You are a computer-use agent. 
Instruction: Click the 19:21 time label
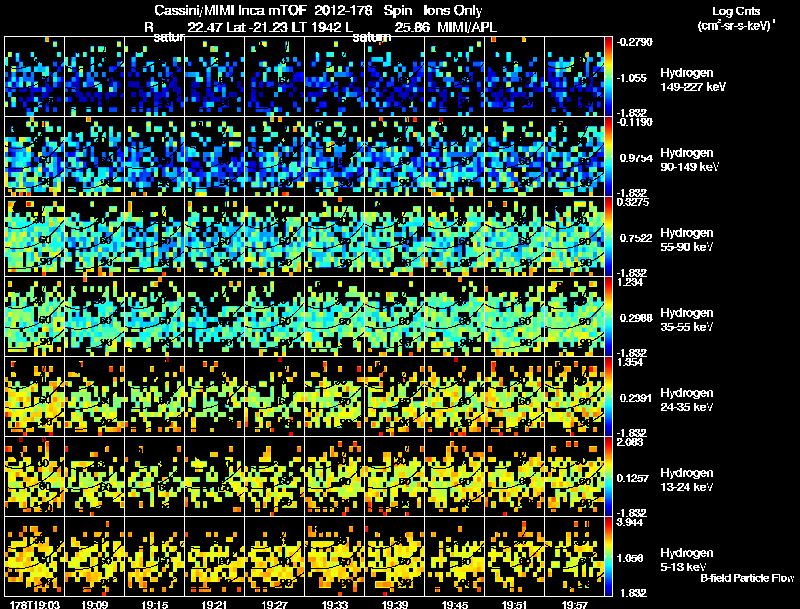[214, 604]
